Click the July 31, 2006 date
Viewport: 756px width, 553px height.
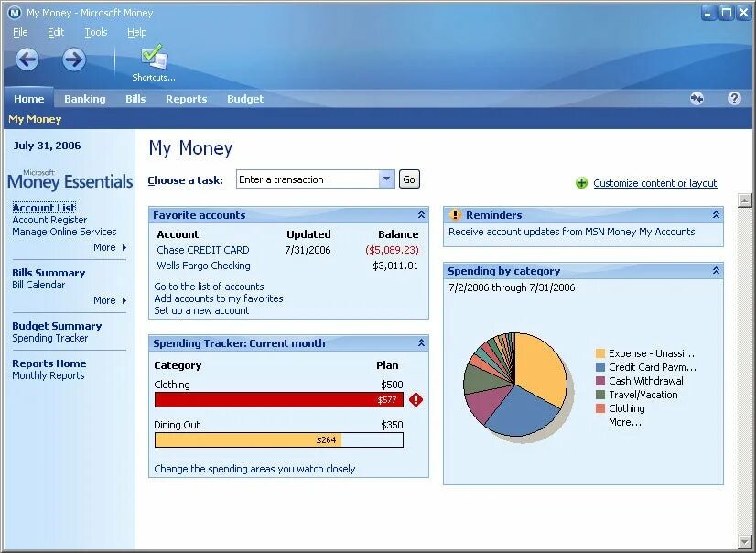(x=47, y=146)
